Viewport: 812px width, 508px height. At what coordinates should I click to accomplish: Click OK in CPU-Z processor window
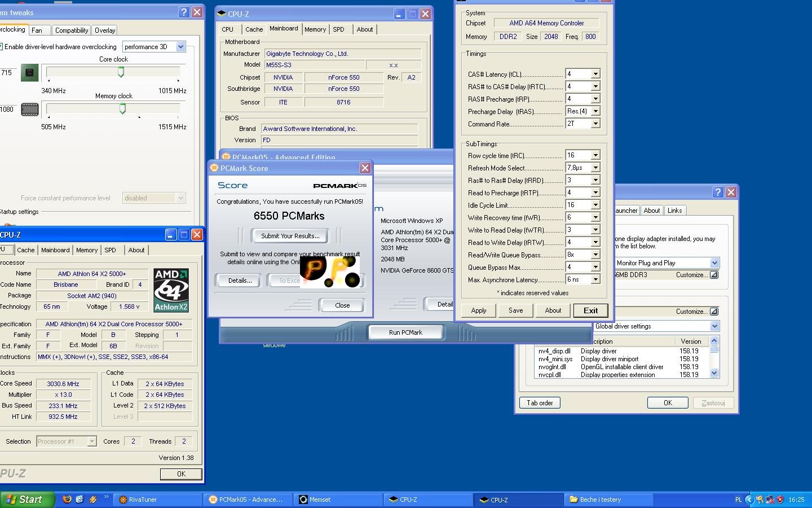pos(181,474)
